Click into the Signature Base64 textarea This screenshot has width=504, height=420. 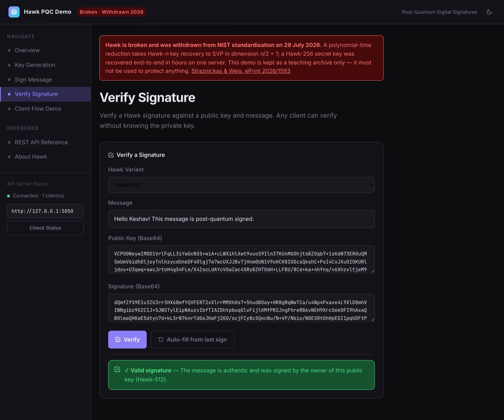coord(241,308)
